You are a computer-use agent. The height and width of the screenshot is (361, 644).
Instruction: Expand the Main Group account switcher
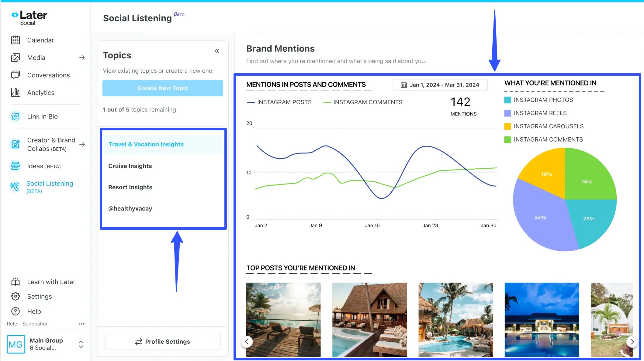81,344
